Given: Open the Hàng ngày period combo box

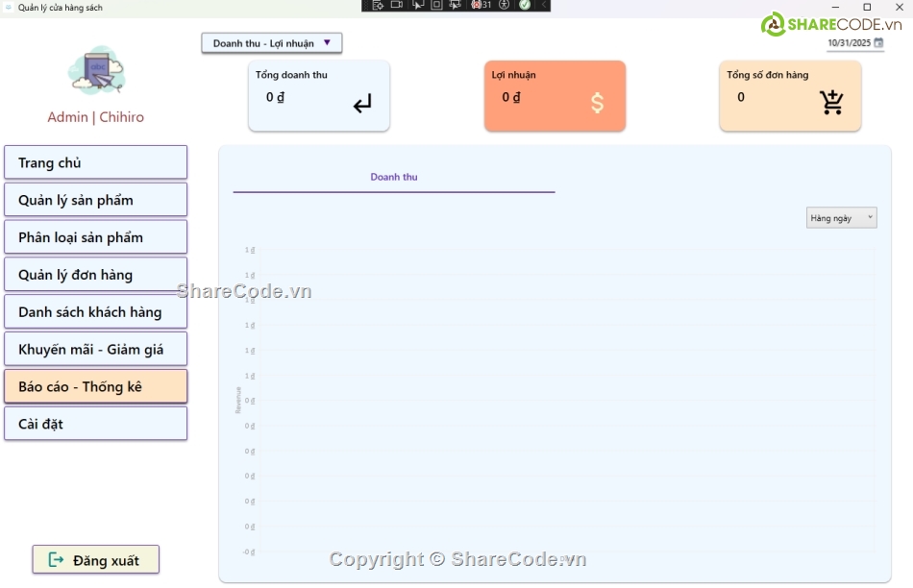Looking at the screenshot, I should point(841,218).
